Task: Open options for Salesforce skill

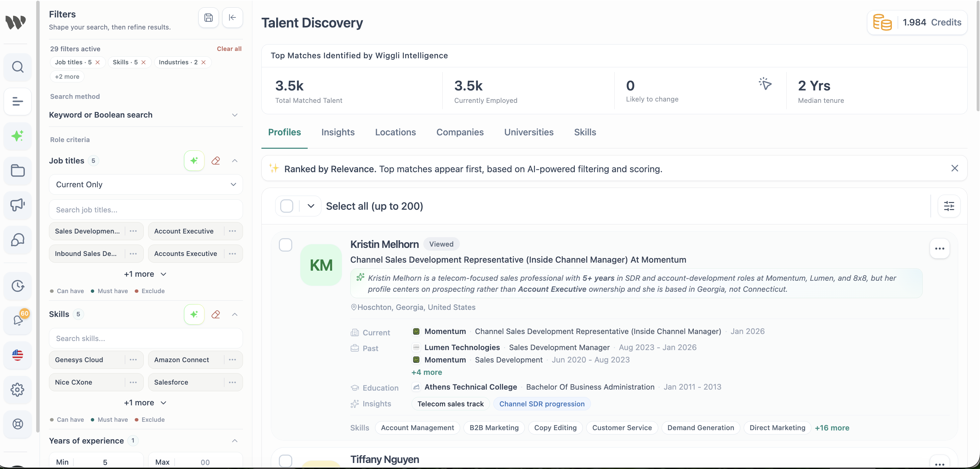Action: point(233,382)
